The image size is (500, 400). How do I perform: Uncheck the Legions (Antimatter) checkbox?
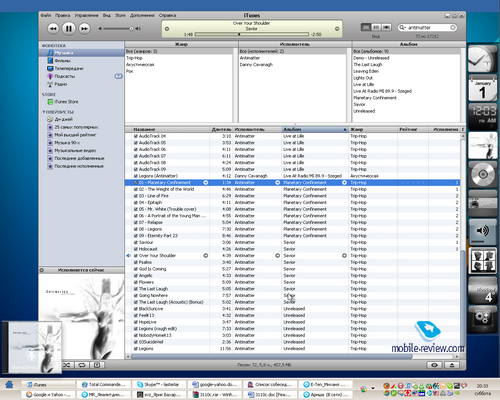pos(136,176)
